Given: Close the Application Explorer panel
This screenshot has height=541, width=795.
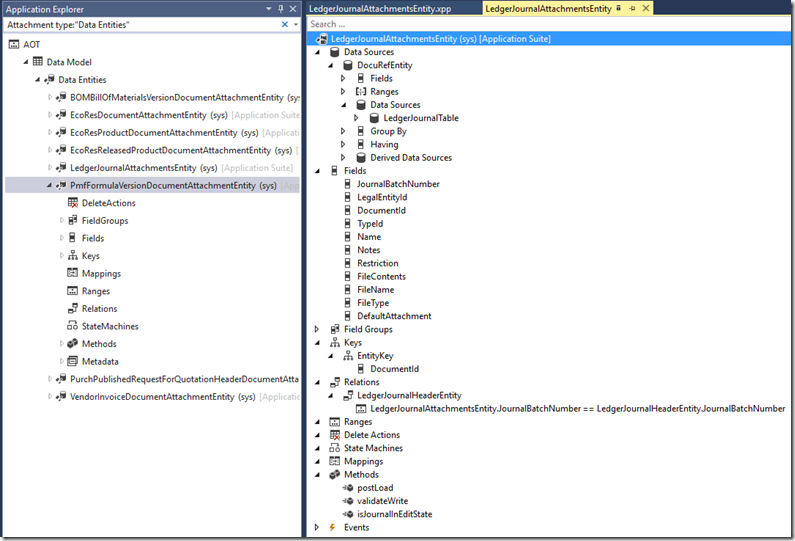Looking at the screenshot, I should (x=293, y=9).
